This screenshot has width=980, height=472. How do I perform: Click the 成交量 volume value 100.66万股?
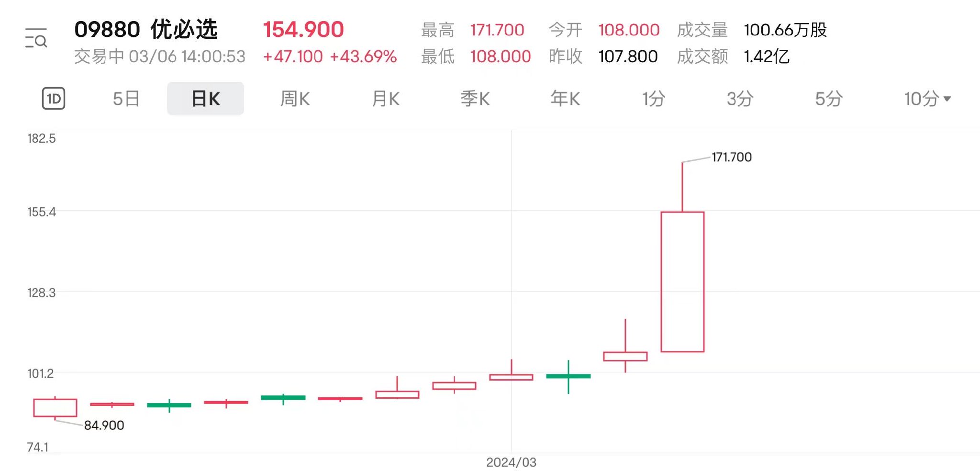coord(785,30)
